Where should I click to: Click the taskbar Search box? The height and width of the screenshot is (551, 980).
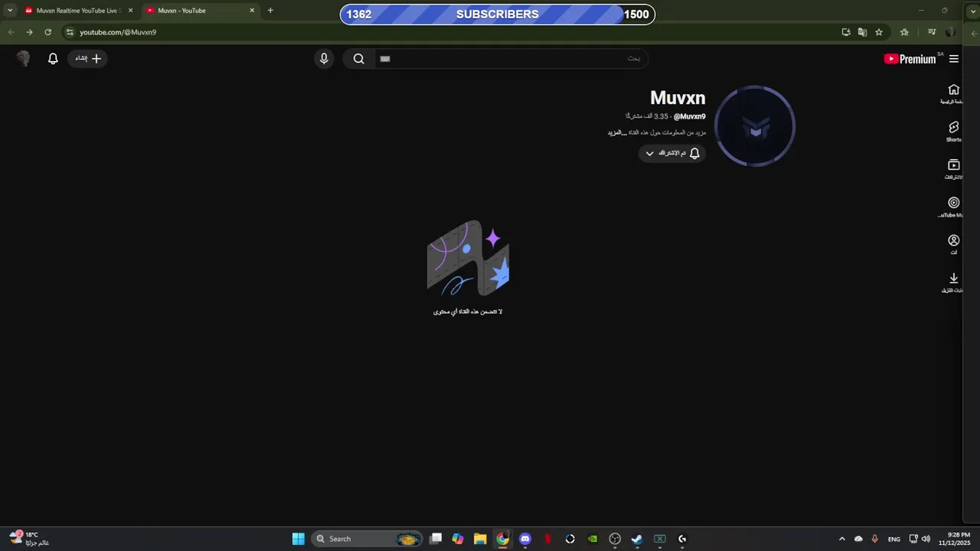tap(367, 539)
